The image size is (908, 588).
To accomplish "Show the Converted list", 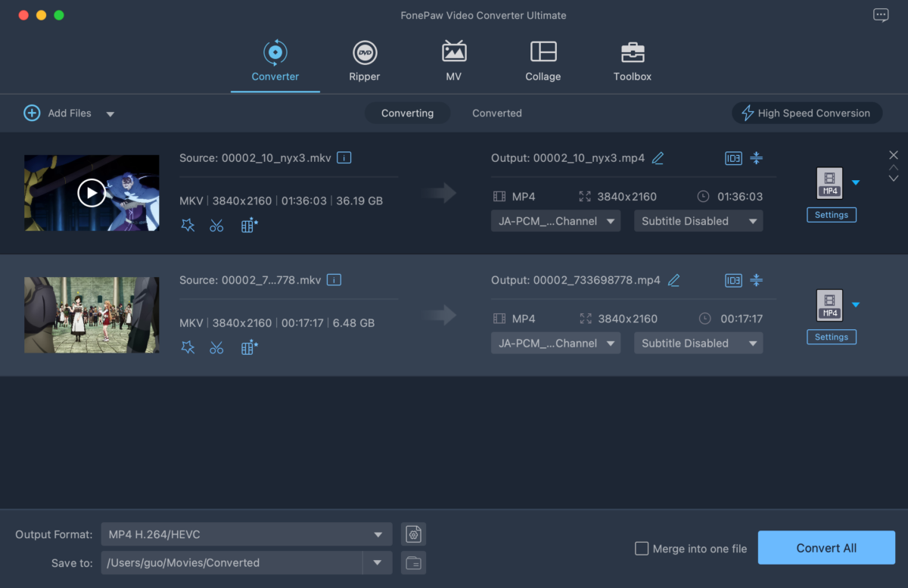I will tap(497, 113).
